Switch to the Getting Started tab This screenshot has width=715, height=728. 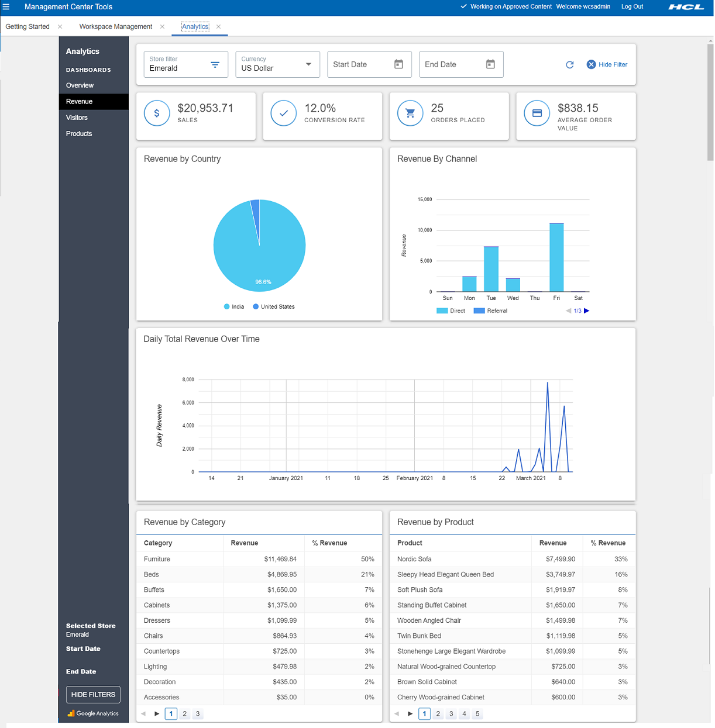[x=27, y=27]
